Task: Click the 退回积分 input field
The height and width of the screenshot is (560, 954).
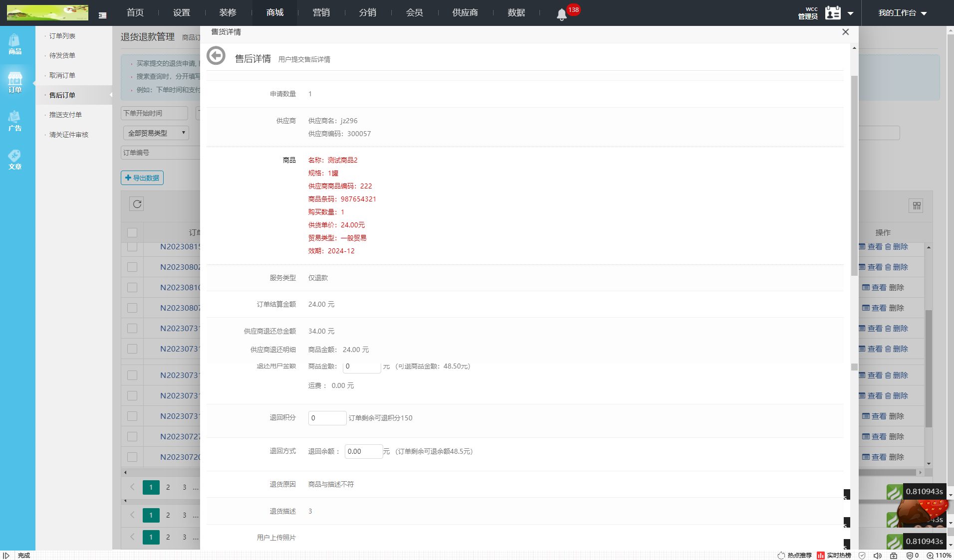Action: tap(327, 418)
